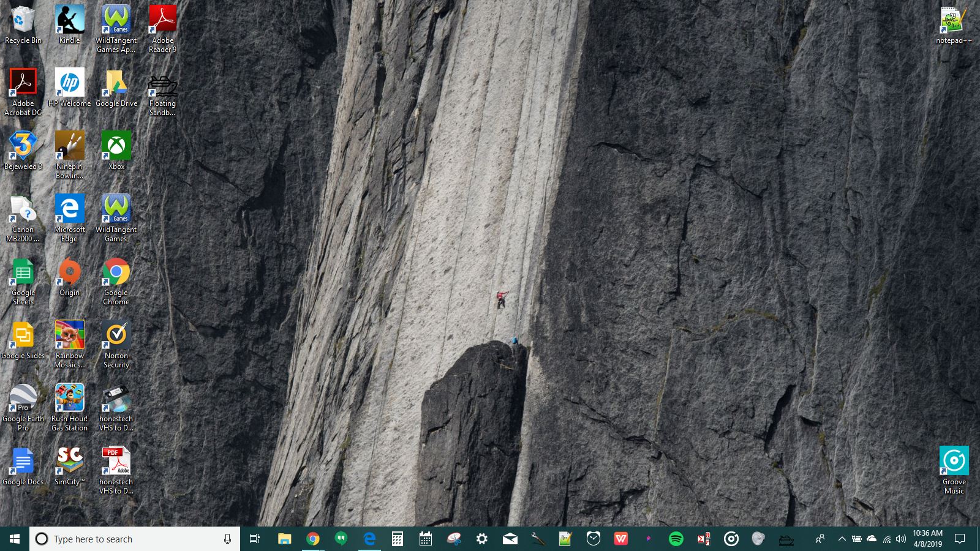Open Settings gear in the taskbar
The width and height of the screenshot is (980, 551).
482,539
